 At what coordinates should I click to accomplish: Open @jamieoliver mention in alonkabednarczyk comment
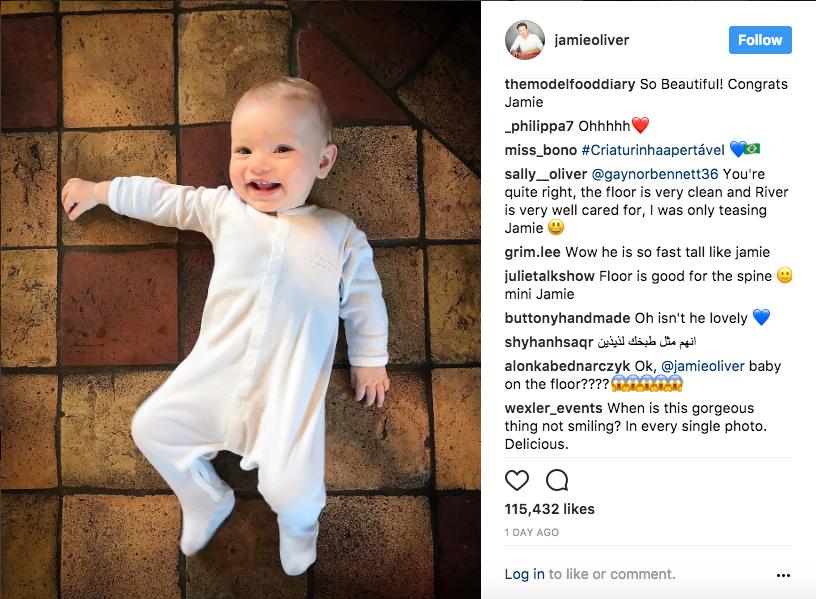(703, 366)
